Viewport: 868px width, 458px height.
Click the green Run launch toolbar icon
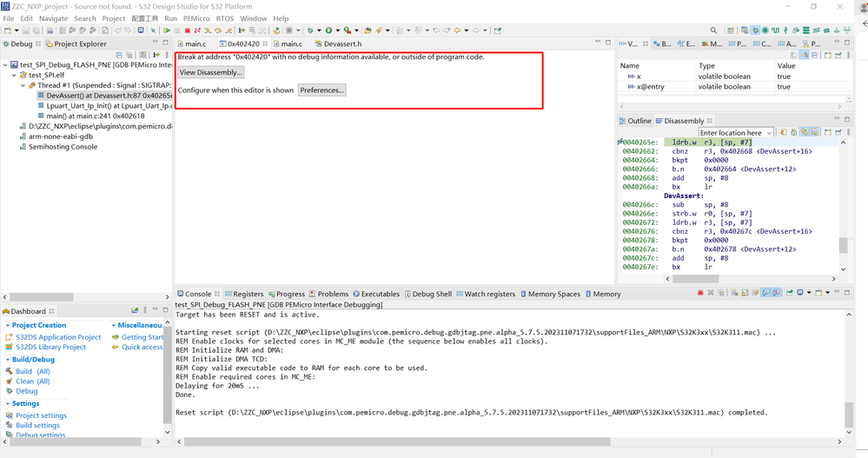pos(328,30)
